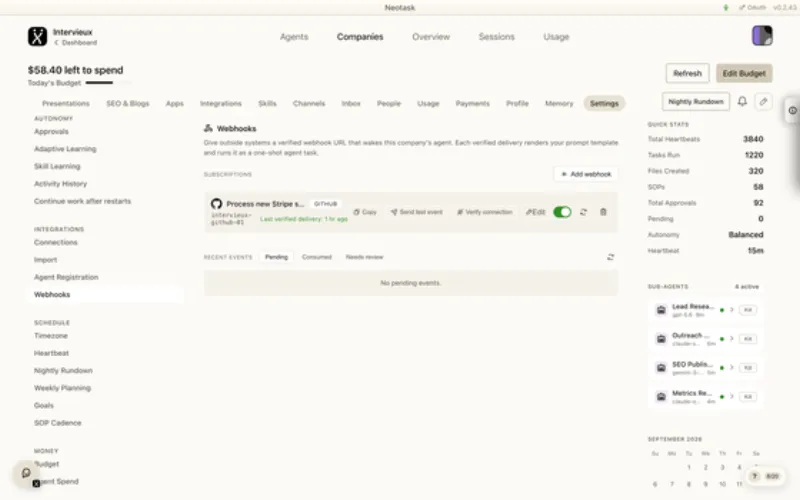Expand the SEO Publisher sub-agent chevron
800x500 pixels.
732,367
